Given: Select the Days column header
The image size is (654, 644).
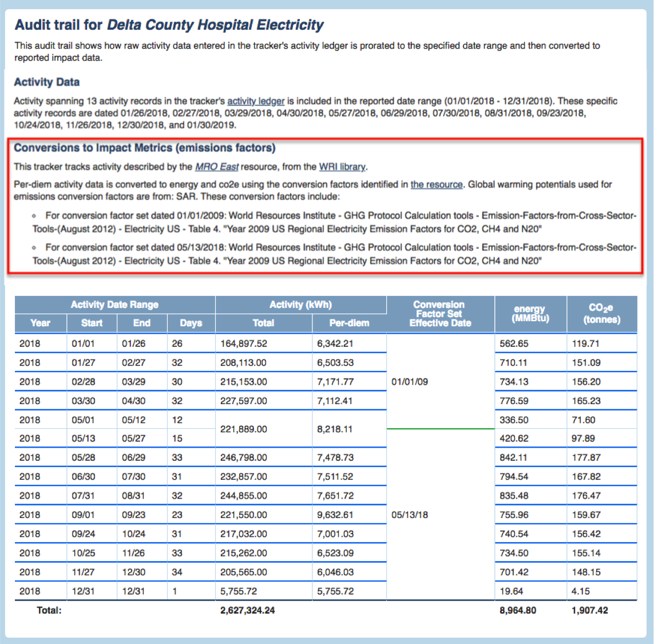Looking at the screenshot, I should click(191, 323).
